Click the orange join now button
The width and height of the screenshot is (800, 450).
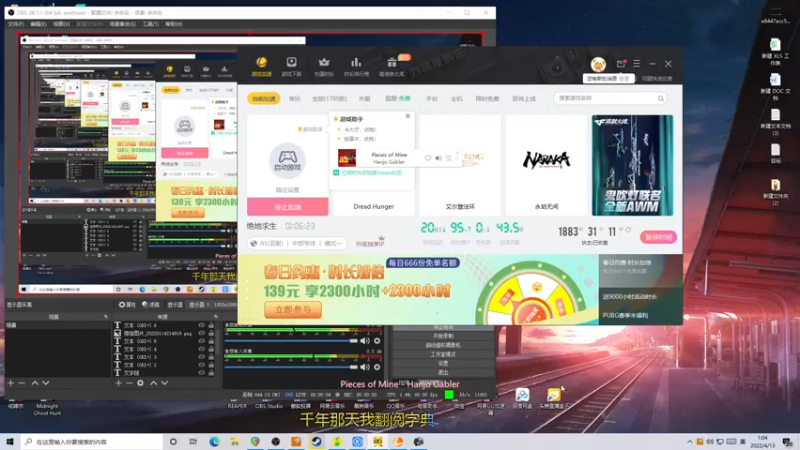coord(293,309)
